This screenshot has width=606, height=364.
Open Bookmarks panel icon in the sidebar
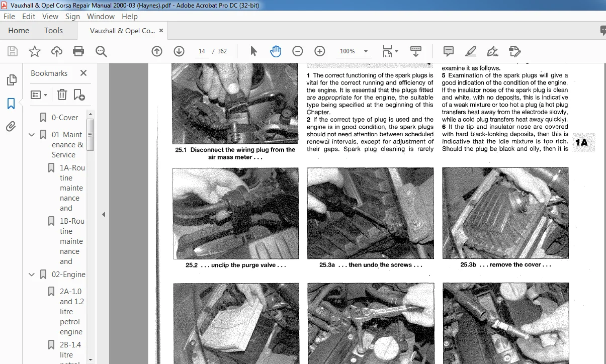[11, 104]
